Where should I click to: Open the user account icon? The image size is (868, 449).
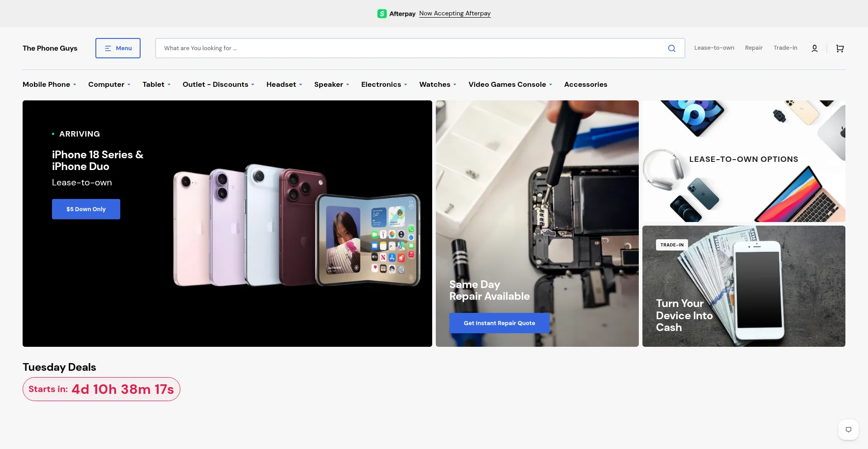point(815,48)
